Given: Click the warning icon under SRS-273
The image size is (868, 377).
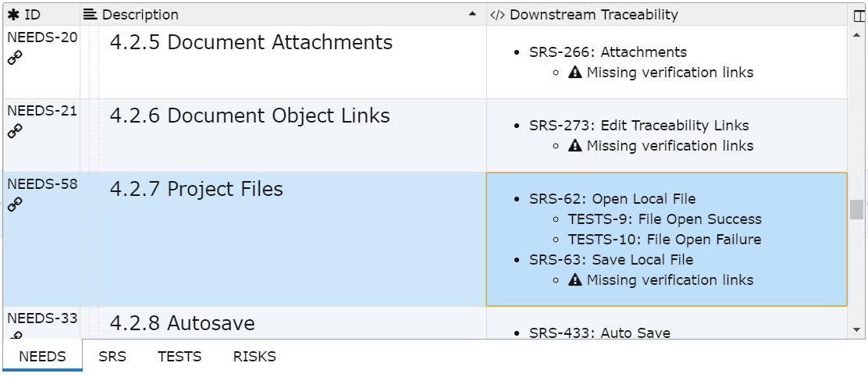Looking at the screenshot, I should [x=575, y=146].
